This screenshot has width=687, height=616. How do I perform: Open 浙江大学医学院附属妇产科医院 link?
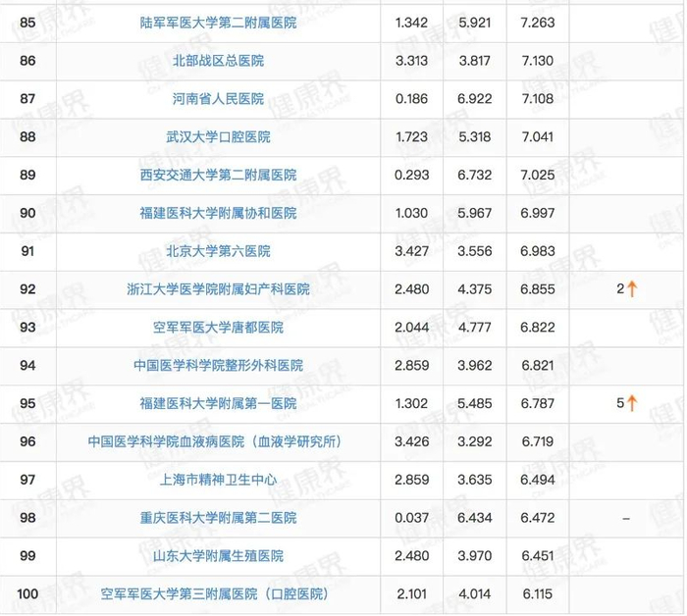(x=218, y=289)
